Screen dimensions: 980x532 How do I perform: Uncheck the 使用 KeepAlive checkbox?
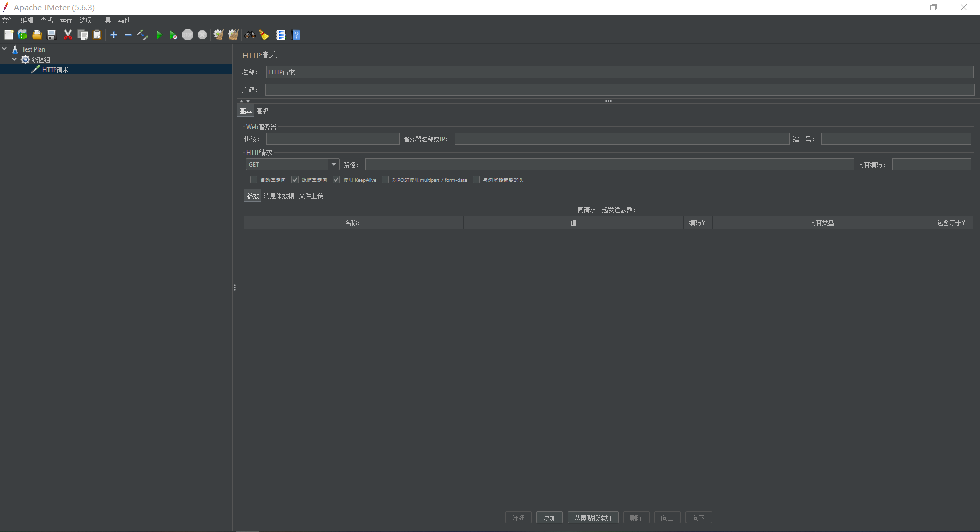point(336,180)
